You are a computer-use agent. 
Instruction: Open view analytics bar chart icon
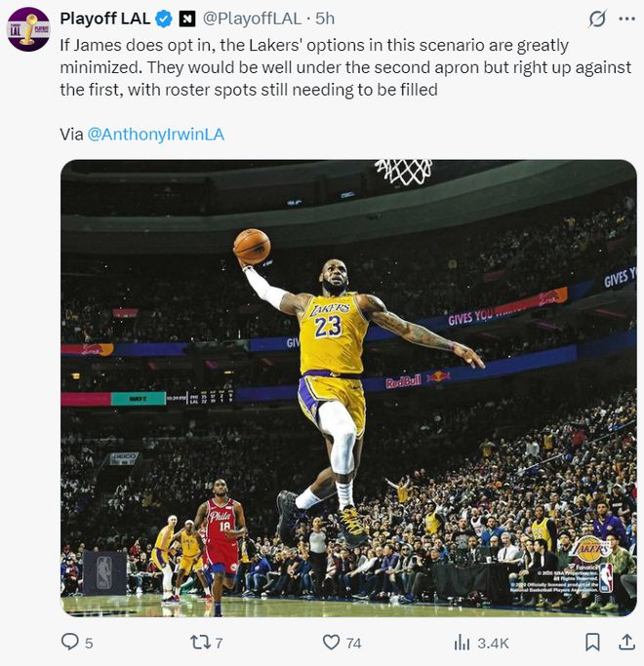coord(462,643)
